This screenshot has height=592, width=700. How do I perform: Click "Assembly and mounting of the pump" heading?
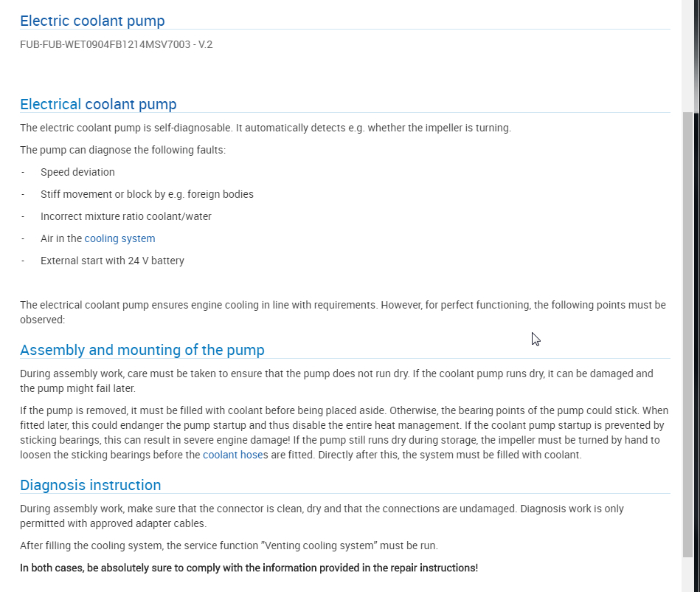142,350
